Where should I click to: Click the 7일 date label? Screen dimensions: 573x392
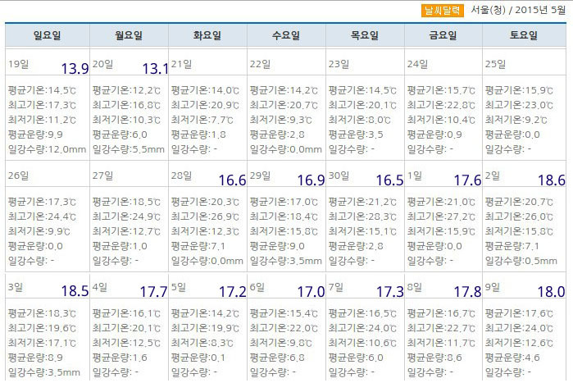(x=336, y=287)
